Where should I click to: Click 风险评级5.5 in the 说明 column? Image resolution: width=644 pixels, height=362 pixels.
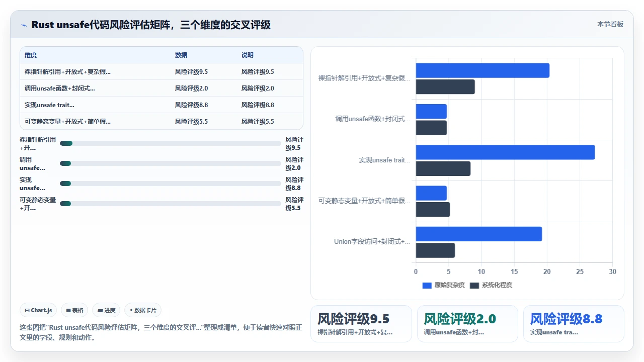[x=258, y=122]
